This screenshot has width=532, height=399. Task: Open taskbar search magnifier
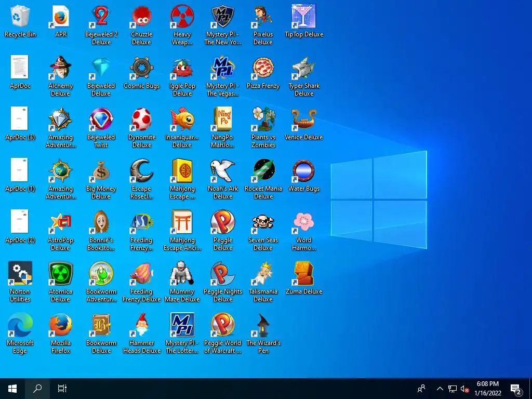click(37, 389)
